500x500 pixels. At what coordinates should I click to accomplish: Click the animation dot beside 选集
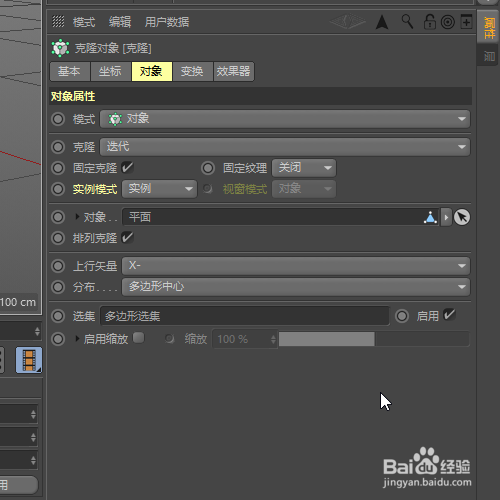[58, 316]
